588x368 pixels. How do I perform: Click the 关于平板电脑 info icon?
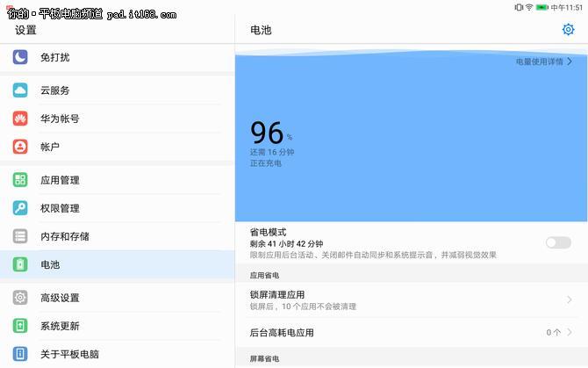tap(20, 354)
